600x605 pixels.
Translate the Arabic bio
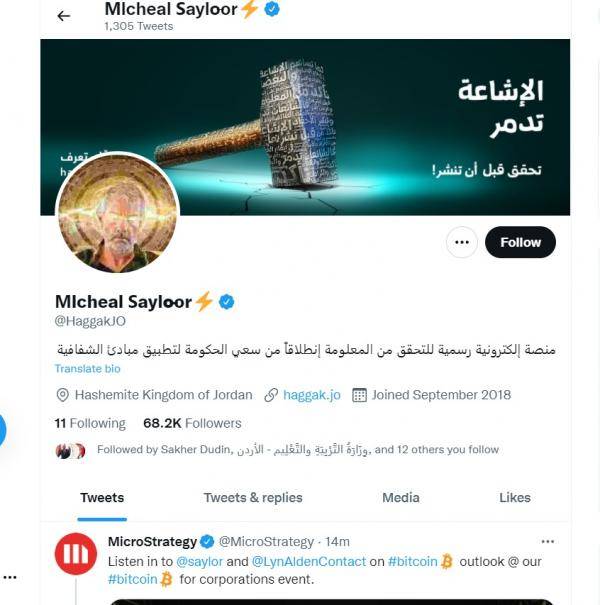[x=88, y=369]
